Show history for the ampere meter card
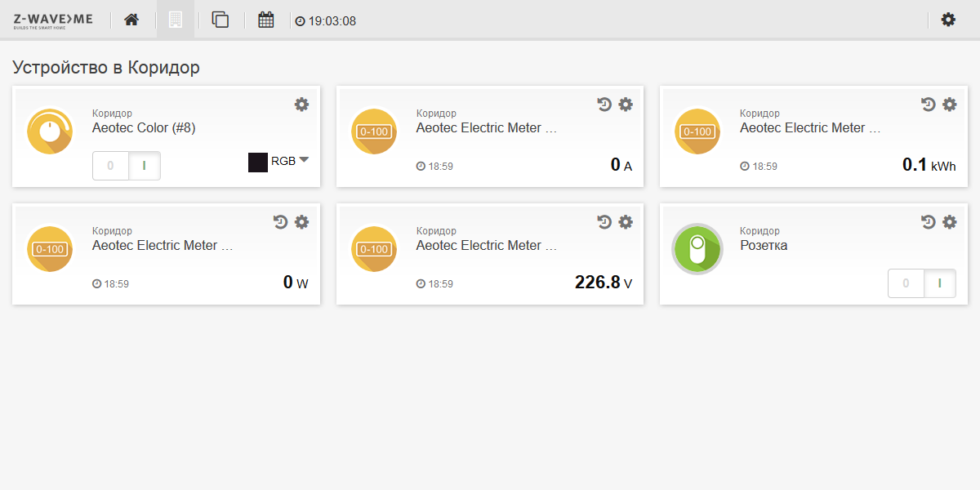980x490 pixels. pos(604,105)
